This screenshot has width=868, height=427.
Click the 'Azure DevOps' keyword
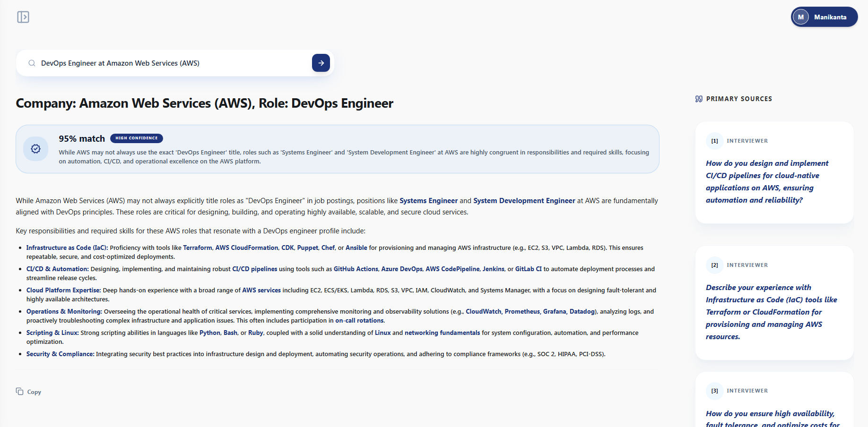pos(402,269)
